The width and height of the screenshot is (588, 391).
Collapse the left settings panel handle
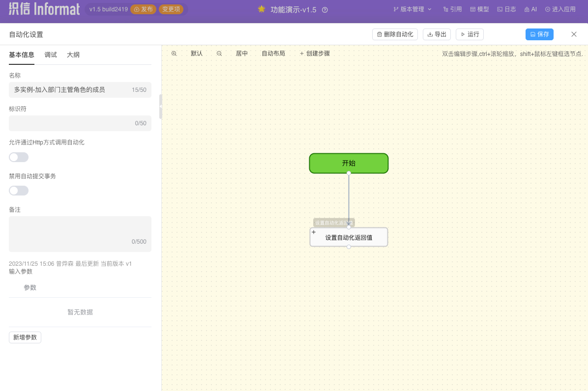(160, 107)
